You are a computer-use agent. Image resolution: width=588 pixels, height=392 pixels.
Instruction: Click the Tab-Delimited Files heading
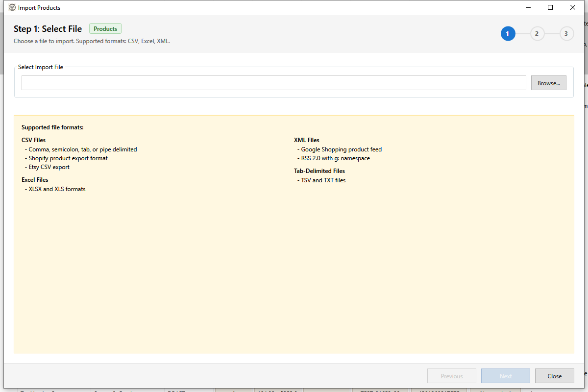(x=319, y=171)
